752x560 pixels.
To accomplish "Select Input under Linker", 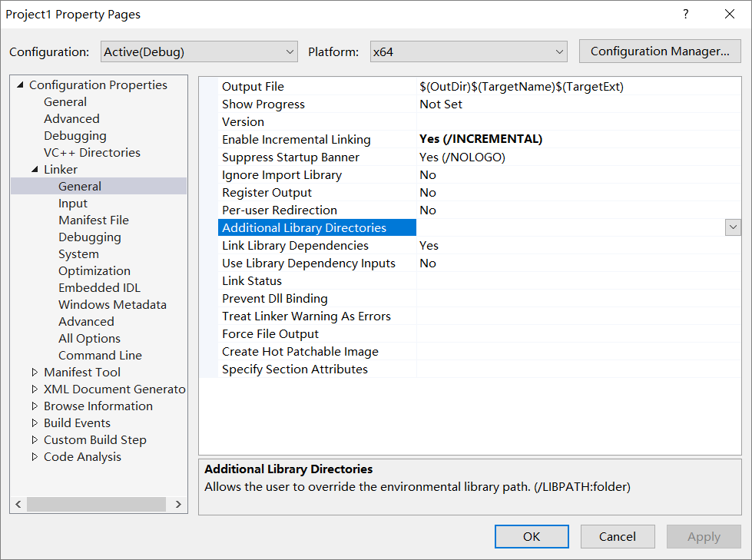I will [73, 203].
